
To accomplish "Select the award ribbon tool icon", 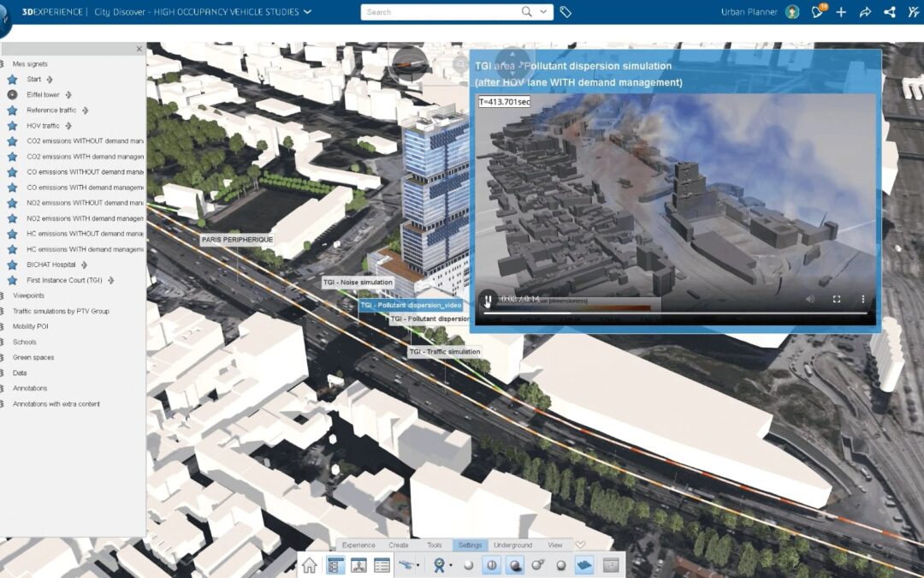I will click(x=440, y=565).
